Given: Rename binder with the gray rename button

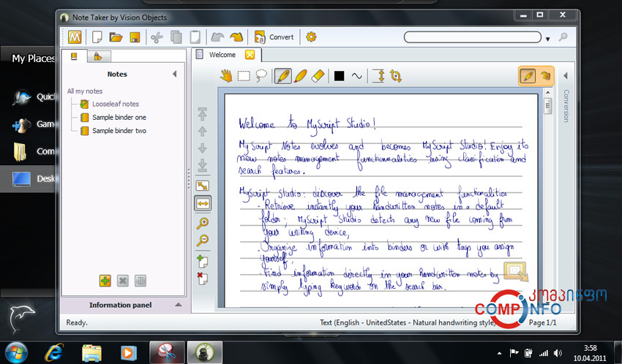Looking at the screenshot, I should point(140,281).
